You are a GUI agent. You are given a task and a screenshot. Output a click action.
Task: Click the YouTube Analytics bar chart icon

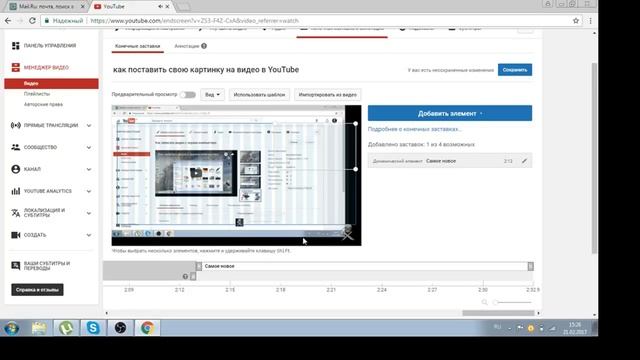[16, 191]
